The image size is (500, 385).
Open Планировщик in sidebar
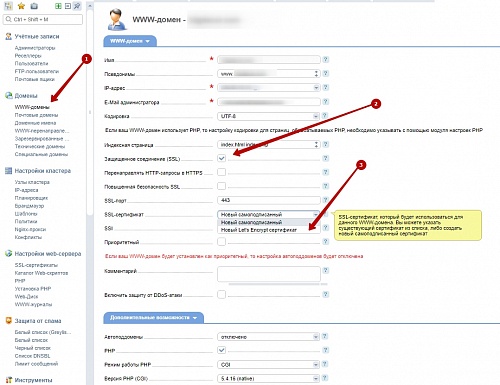tap(31, 198)
